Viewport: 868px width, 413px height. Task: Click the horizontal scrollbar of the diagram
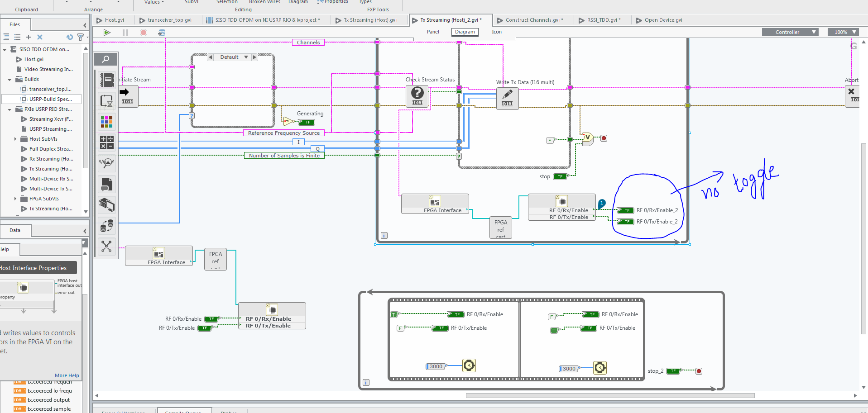(610, 395)
